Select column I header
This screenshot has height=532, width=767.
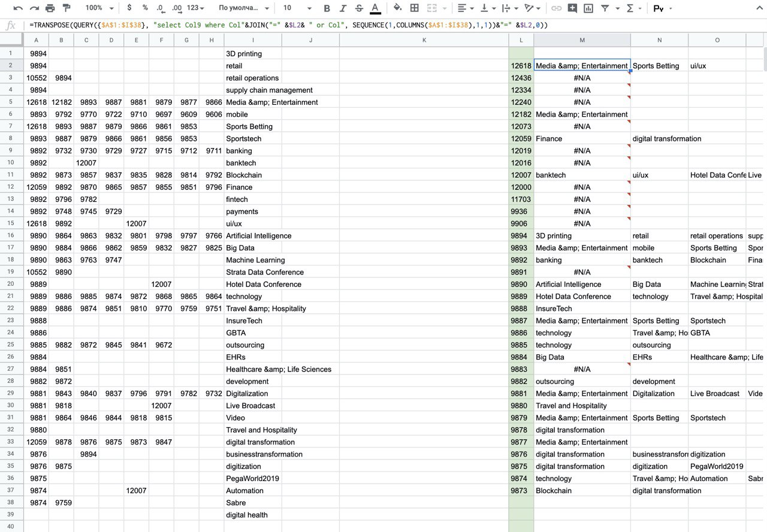[x=253, y=40]
